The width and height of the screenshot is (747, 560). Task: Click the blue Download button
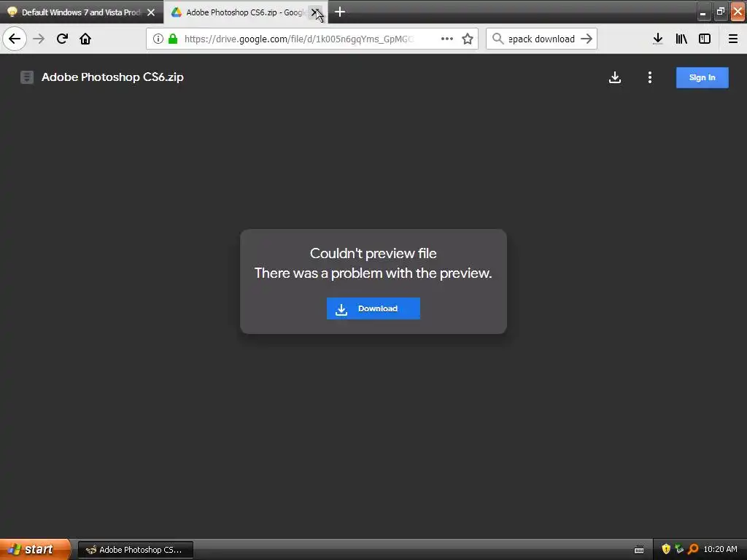click(x=373, y=308)
